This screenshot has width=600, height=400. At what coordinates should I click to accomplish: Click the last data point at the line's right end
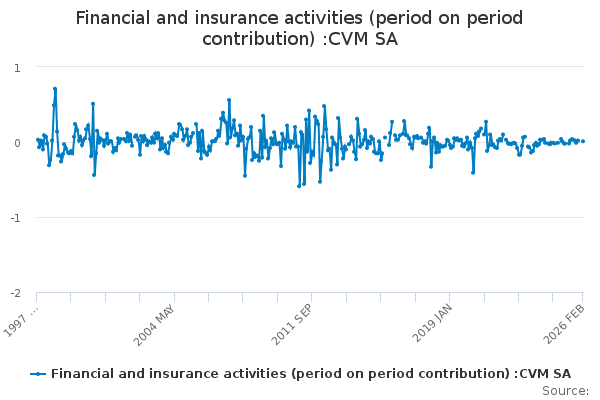[583, 141]
